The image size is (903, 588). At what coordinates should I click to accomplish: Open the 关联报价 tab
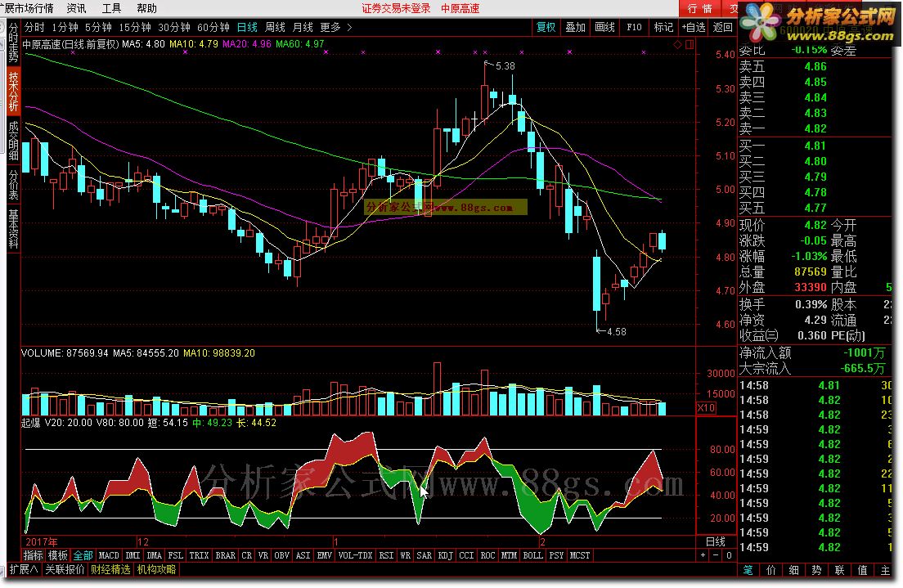coord(65,569)
